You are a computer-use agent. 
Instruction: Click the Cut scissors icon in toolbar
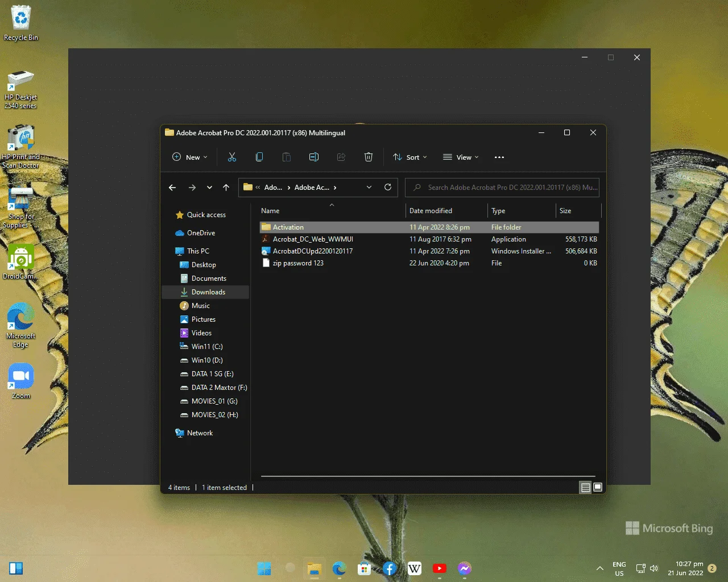click(x=232, y=157)
